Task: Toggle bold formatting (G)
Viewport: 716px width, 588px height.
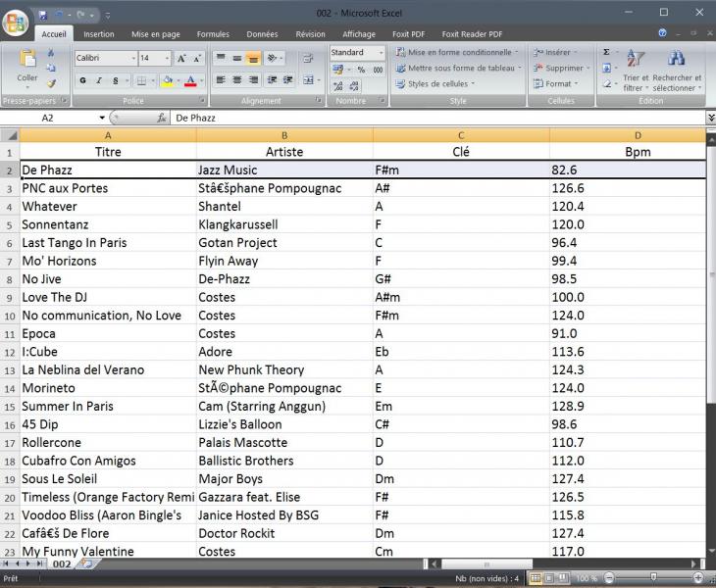Action: [83, 80]
